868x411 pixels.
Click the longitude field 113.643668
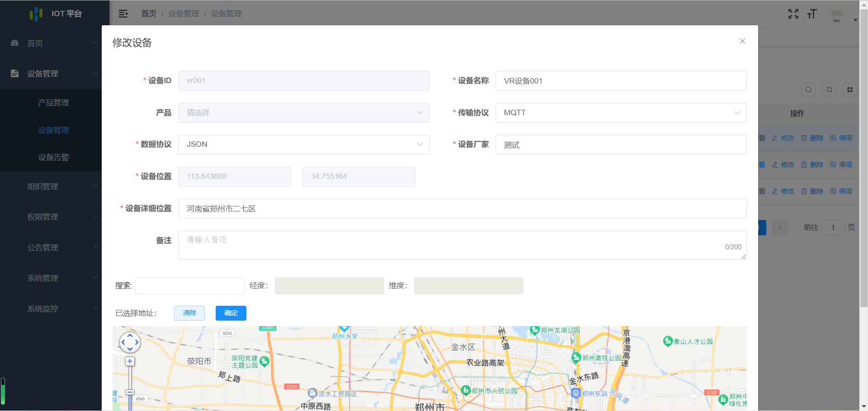(x=235, y=177)
